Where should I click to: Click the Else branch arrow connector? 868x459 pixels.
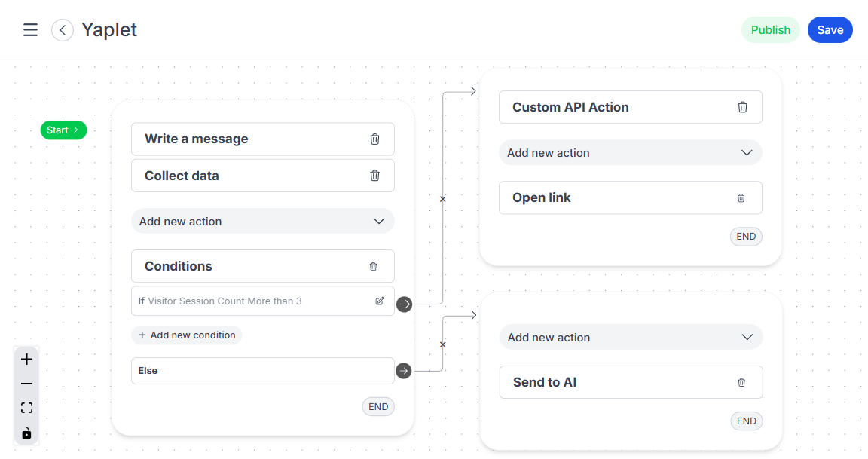click(x=404, y=371)
